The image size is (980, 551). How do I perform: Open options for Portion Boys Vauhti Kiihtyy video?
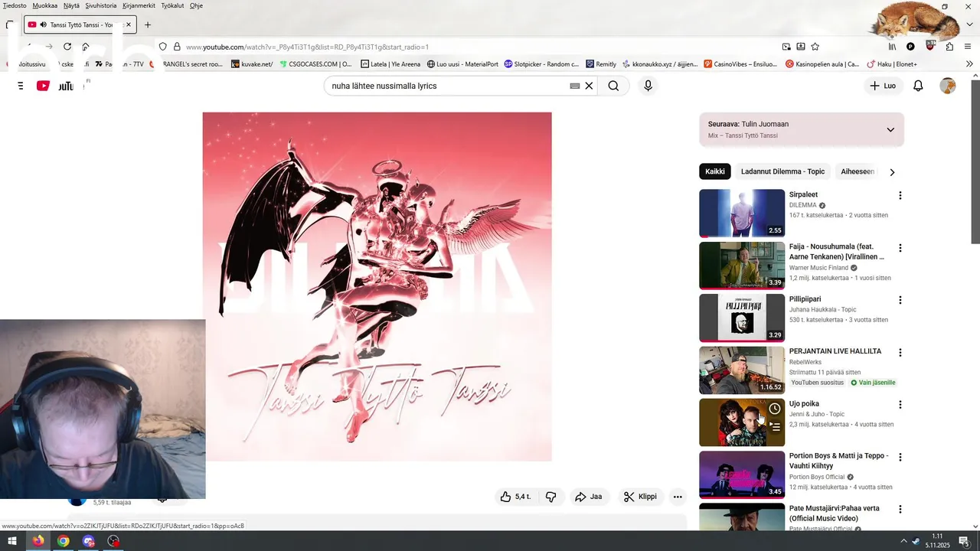900,457
